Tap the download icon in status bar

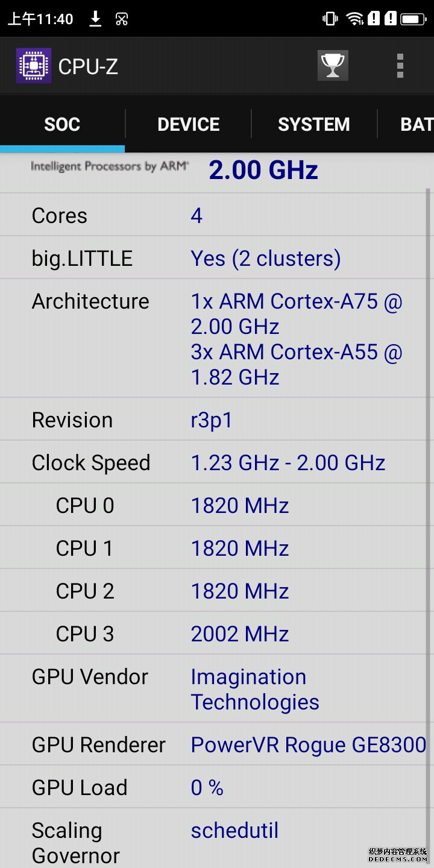tap(95, 19)
